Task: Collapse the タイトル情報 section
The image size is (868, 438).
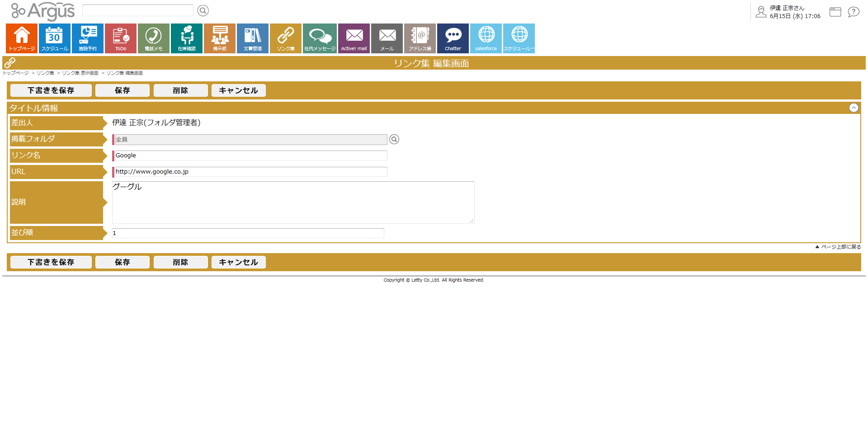Action: 854,108
